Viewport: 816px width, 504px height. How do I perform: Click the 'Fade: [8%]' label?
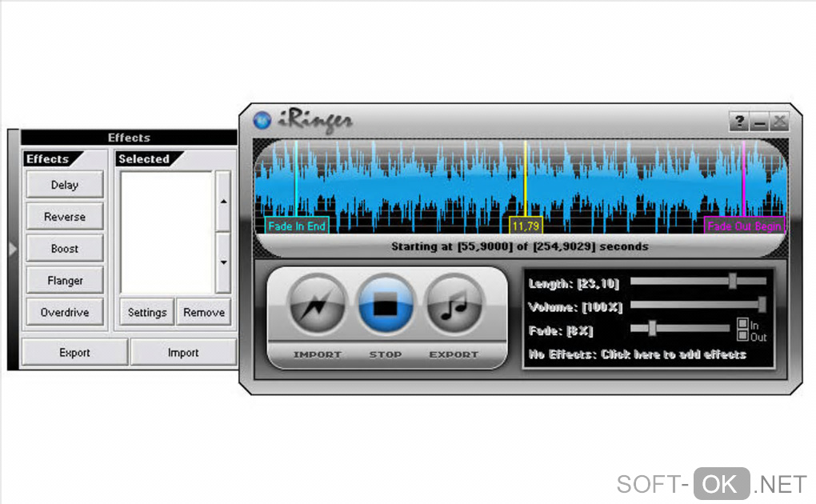click(561, 330)
